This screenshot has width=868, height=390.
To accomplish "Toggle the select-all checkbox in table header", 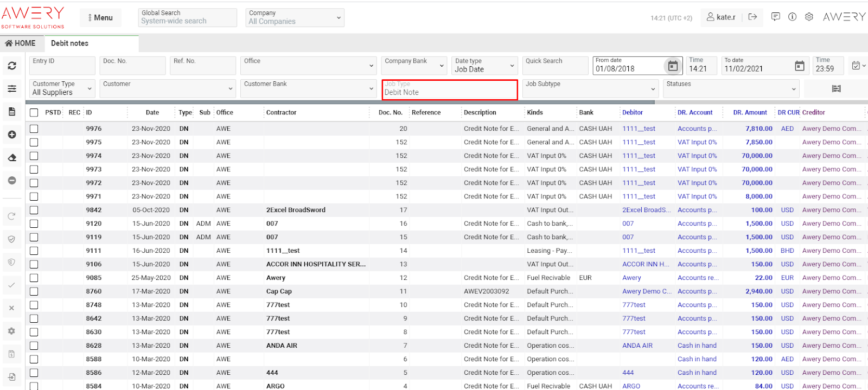I will tap(34, 113).
